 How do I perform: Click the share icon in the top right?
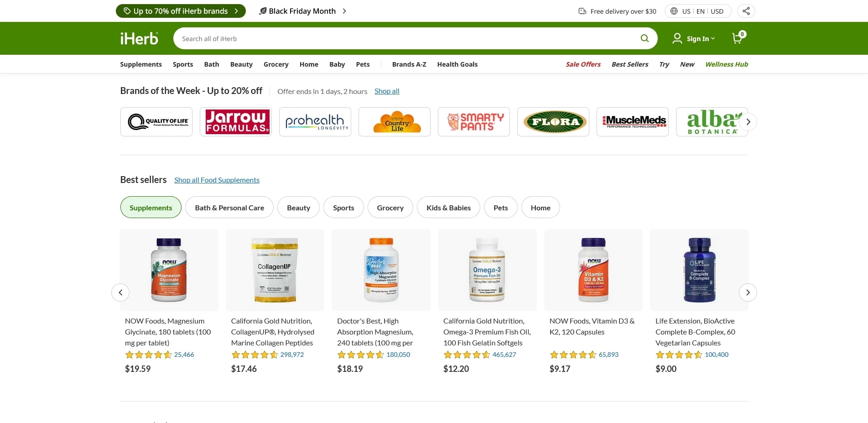745,10
